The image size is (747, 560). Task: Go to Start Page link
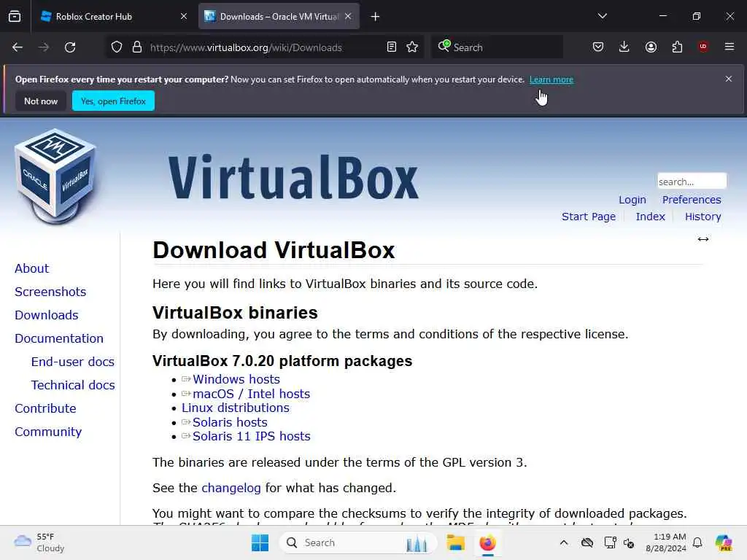point(589,217)
